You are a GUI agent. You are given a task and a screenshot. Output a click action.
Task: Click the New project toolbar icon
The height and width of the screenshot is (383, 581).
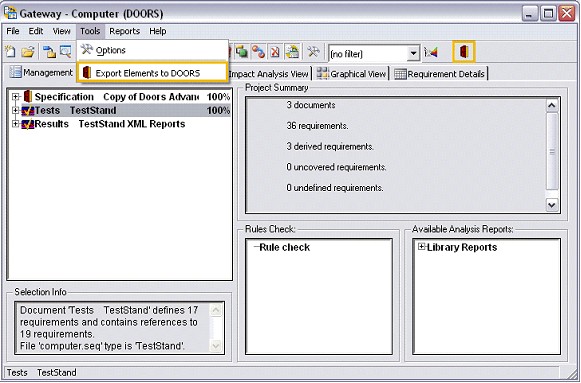pyautogui.click(x=10, y=51)
